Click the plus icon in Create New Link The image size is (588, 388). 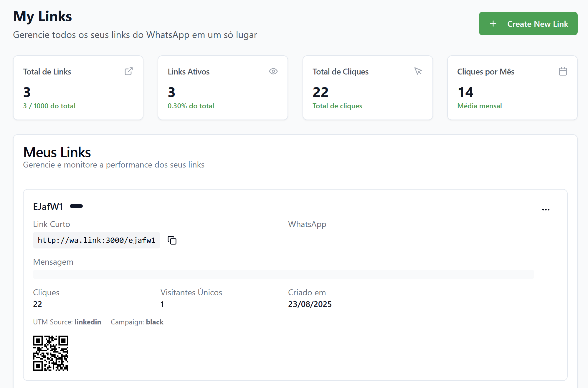coord(493,24)
